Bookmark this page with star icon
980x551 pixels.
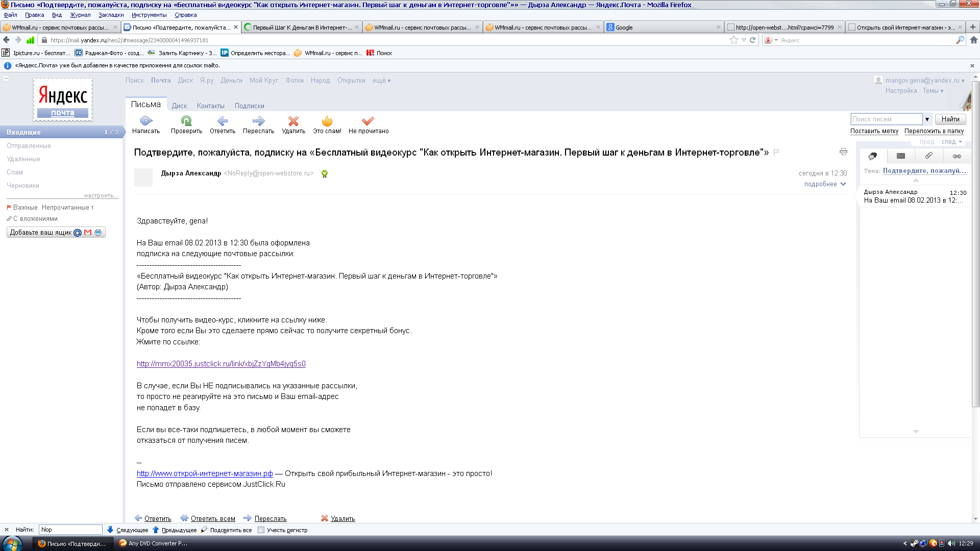point(734,40)
